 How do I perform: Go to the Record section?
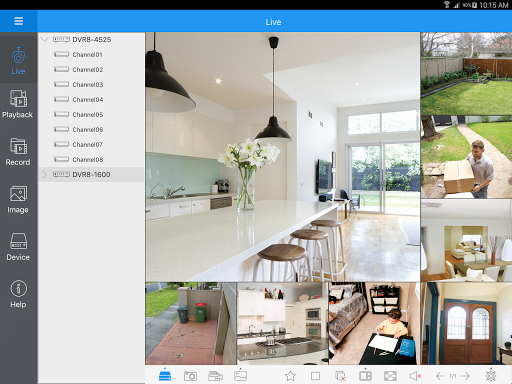click(x=18, y=152)
